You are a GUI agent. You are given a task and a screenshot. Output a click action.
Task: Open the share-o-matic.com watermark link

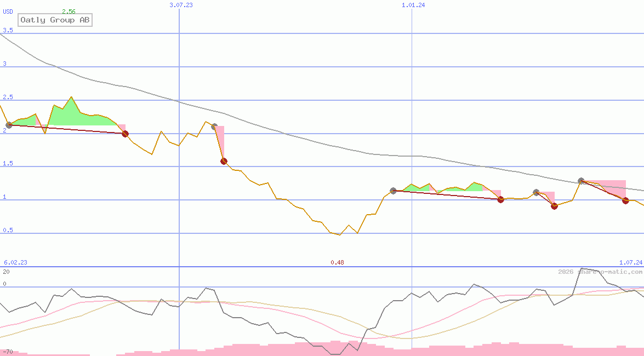(x=600, y=272)
